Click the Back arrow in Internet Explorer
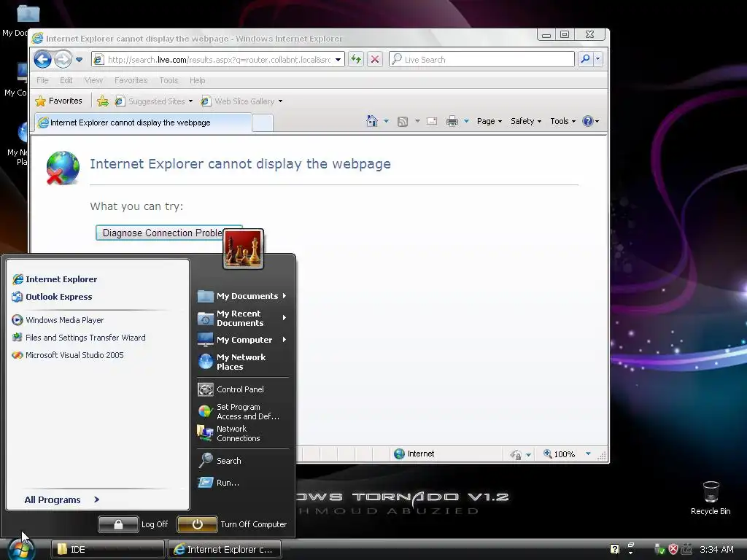The height and width of the screenshot is (560, 747). pyautogui.click(x=43, y=60)
